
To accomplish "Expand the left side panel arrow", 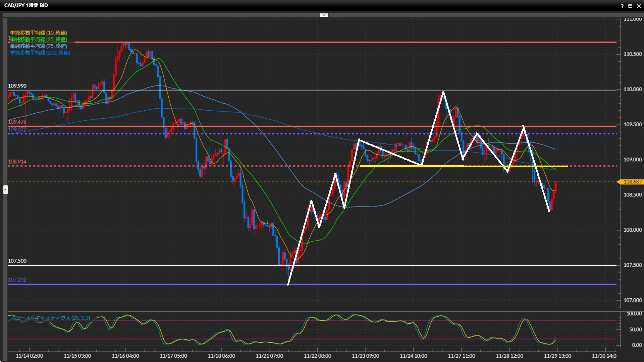I will tap(5, 190).
